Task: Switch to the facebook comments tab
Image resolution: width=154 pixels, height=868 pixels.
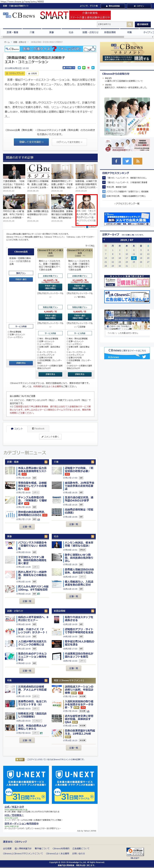Action: click(x=38, y=429)
